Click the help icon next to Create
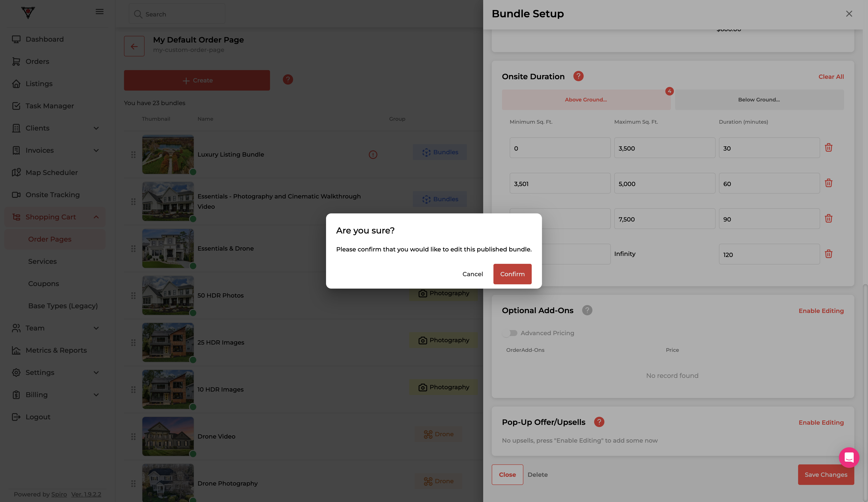Screen dimensions: 868x502 [288, 79]
